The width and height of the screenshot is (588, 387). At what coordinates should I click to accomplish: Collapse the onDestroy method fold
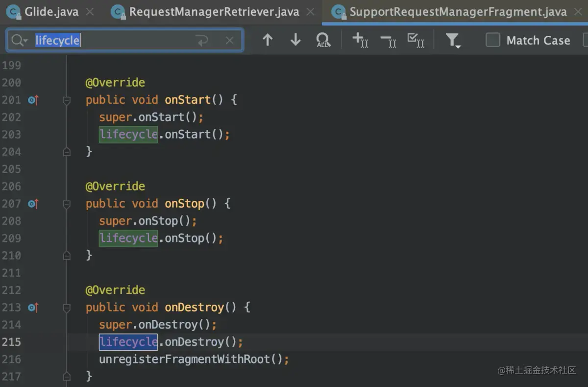[x=67, y=308]
